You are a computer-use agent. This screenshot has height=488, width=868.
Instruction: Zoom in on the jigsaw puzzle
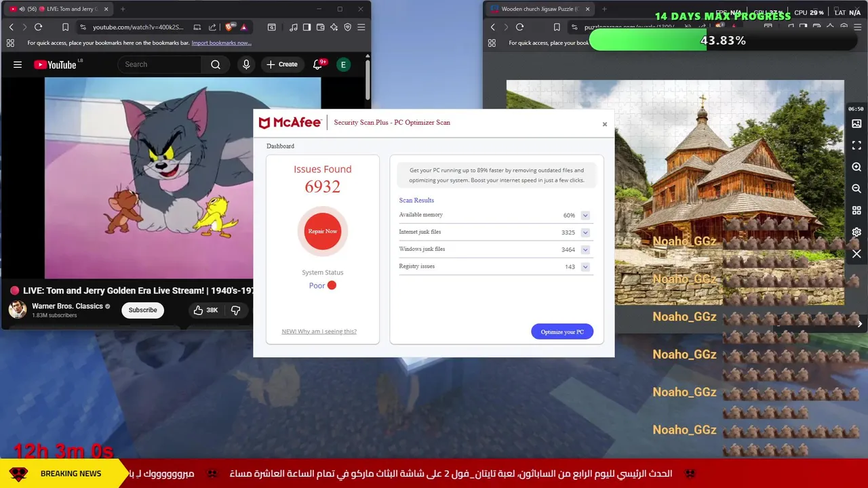coord(856,167)
